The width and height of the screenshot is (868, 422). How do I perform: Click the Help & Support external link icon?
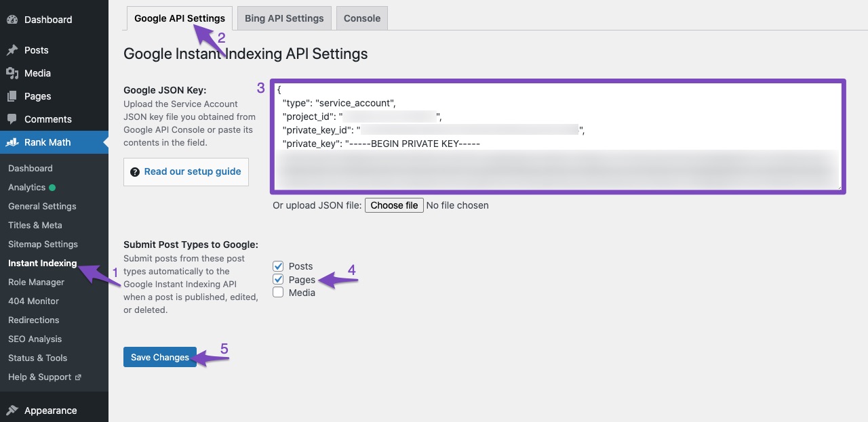[x=78, y=377]
